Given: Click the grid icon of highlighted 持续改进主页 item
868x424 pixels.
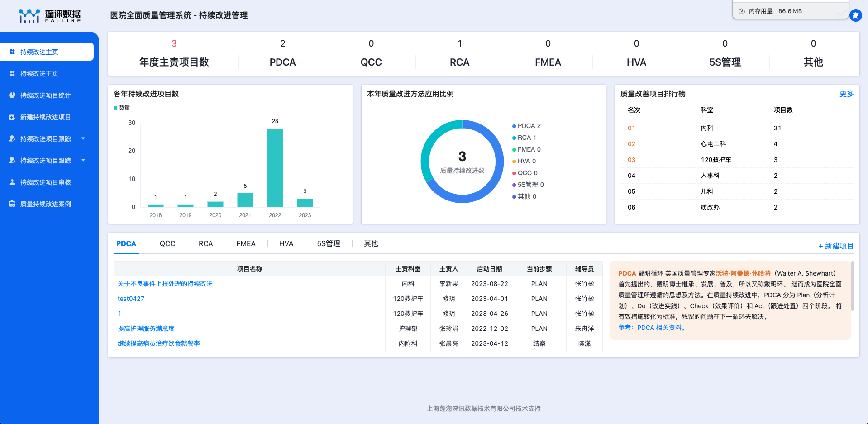Looking at the screenshot, I should click(12, 52).
